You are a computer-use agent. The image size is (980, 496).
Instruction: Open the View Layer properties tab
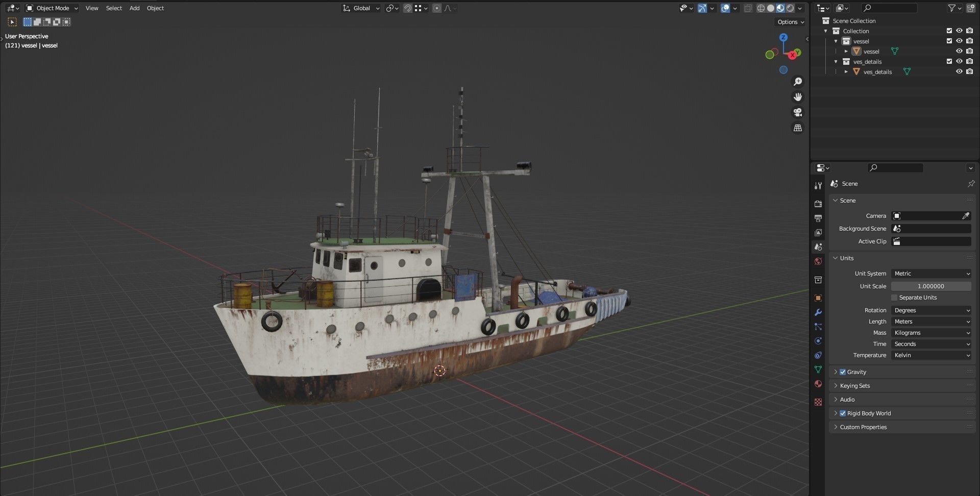(818, 233)
